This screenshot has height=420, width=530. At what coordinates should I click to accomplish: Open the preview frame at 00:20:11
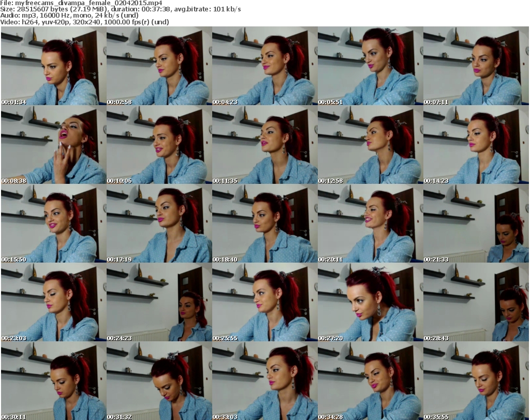click(370, 224)
